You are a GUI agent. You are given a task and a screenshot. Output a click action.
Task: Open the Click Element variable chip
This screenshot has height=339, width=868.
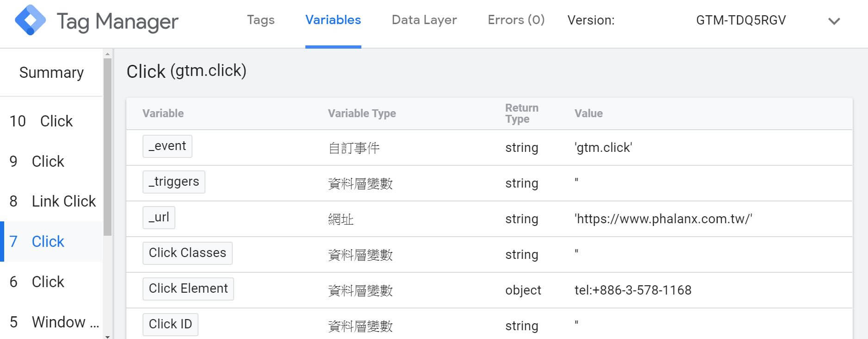coord(188,289)
